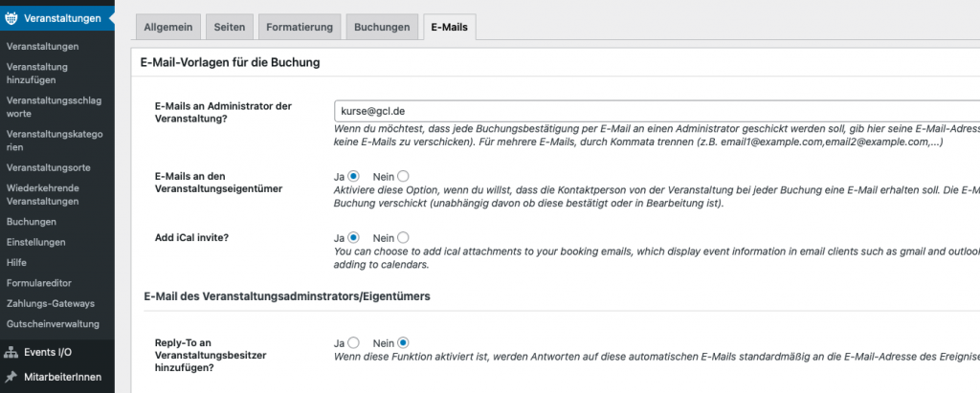Image resolution: width=980 pixels, height=393 pixels.
Task: Click the Events I/O sitemap icon
Action: (x=11, y=352)
